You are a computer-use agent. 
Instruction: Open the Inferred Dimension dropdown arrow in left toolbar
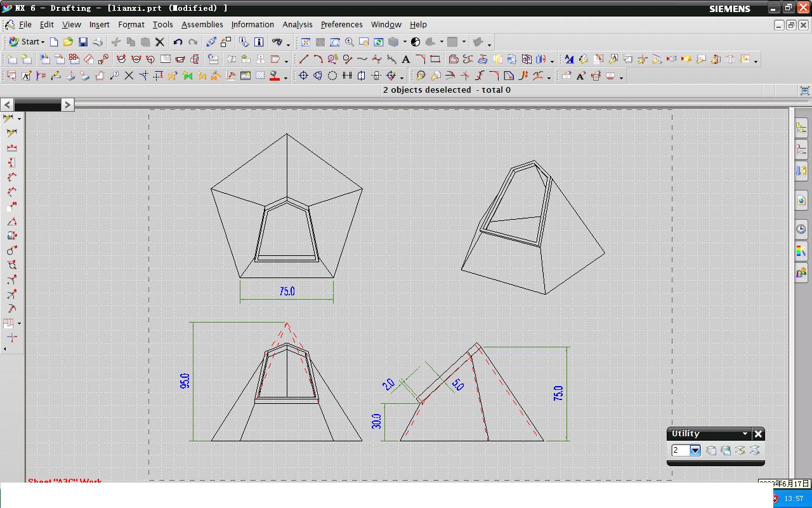19,119
